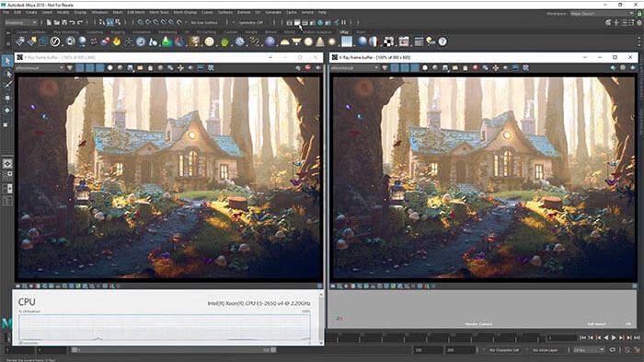Click the checkerboard shelf icon
The width and height of the screenshot is (644, 362).
click(x=388, y=41)
